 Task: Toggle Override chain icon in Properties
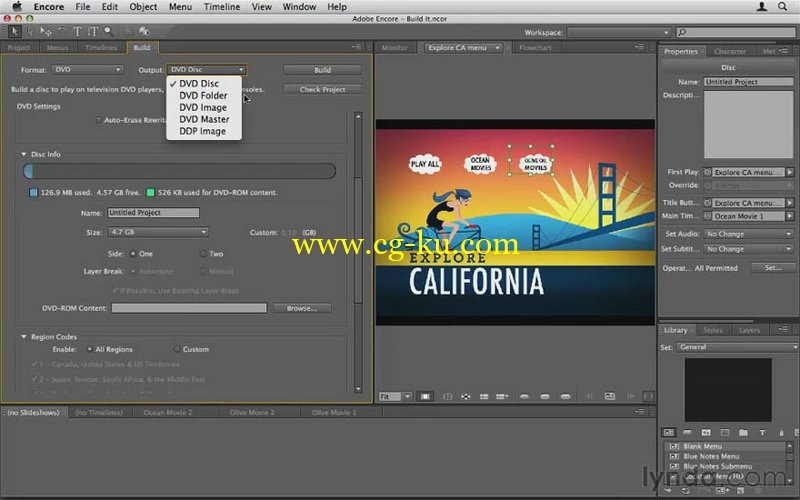tap(707, 185)
